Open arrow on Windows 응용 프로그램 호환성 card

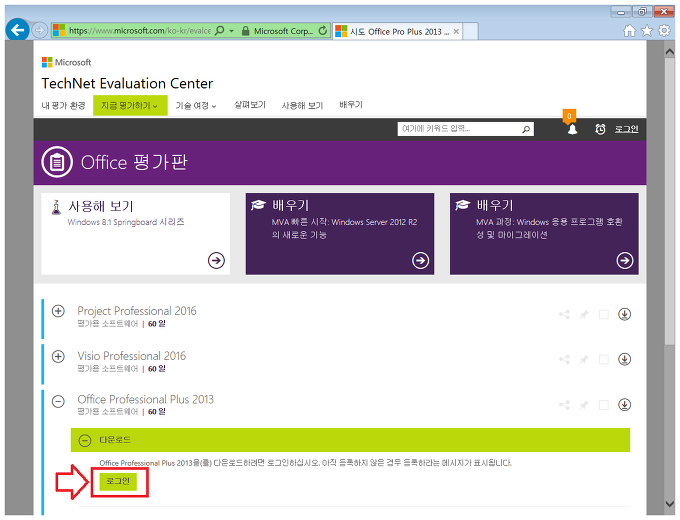(x=624, y=260)
